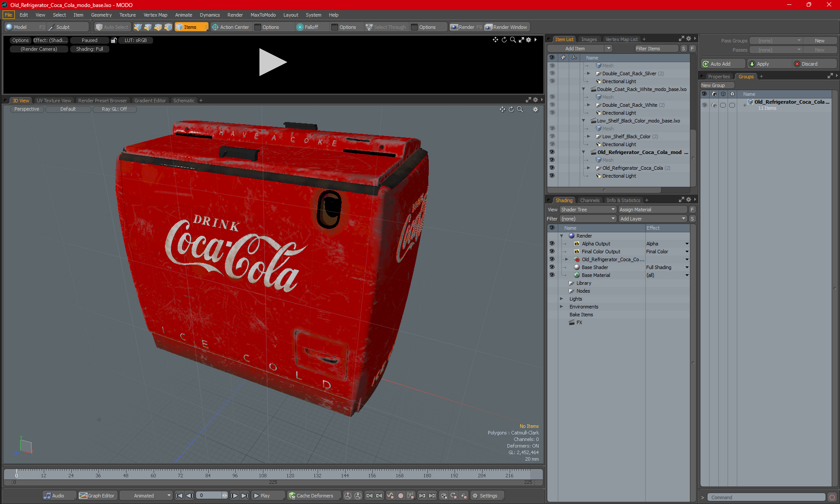Image resolution: width=840 pixels, height=504 pixels.
Task: Go to last frame
Action: click(245, 496)
